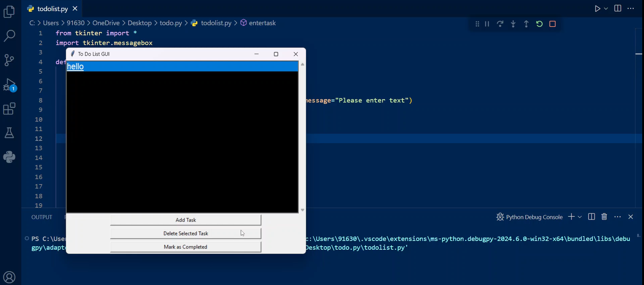This screenshot has width=644, height=285.
Task: Split the terminal panel
Action: click(592, 217)
